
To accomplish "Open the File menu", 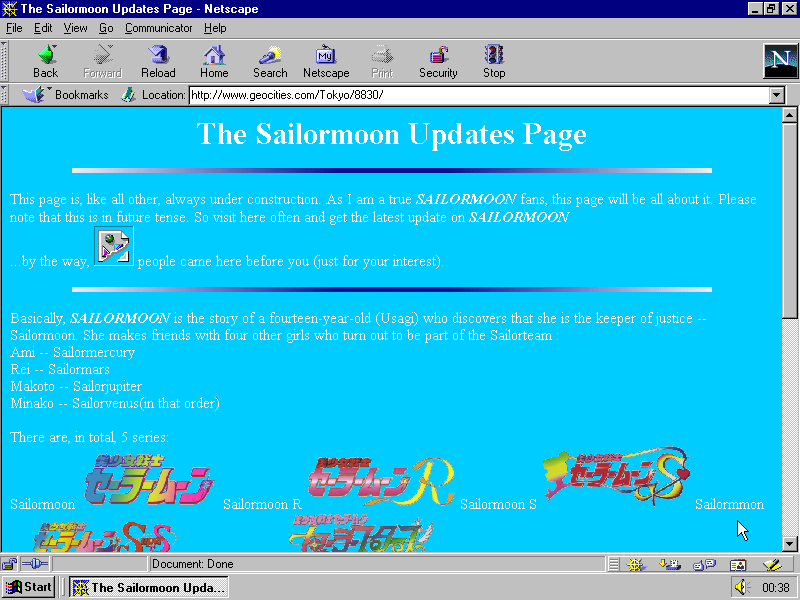I will pos(14,28).
